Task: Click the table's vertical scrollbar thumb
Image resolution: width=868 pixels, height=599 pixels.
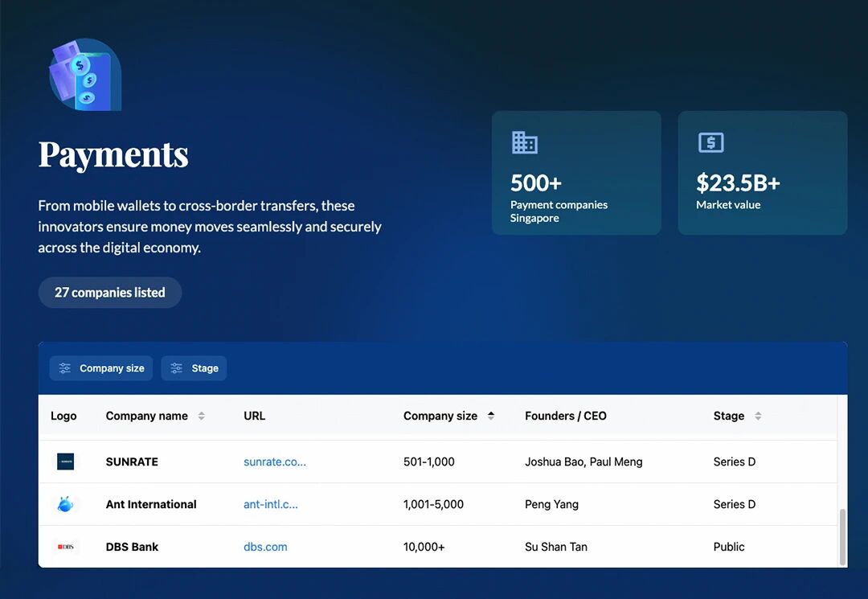Action: click(842, 536)
